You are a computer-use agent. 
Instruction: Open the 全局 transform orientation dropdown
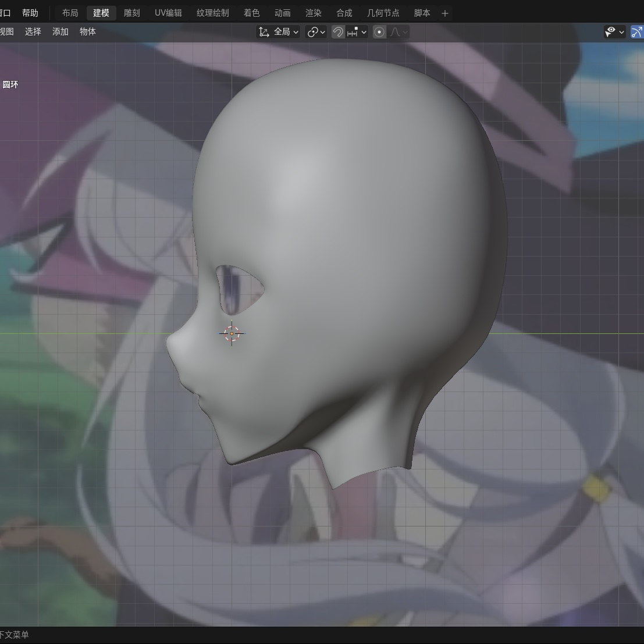click(278, 32)
